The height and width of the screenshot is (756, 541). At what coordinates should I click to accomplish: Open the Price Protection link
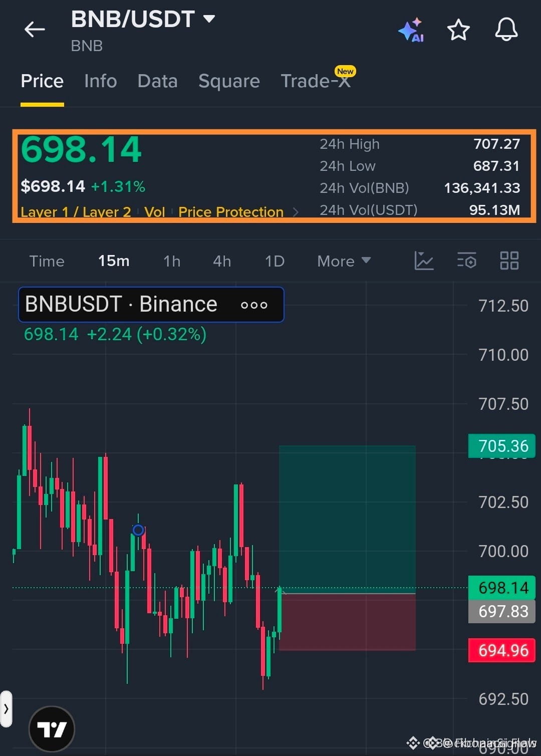[231, 212]
